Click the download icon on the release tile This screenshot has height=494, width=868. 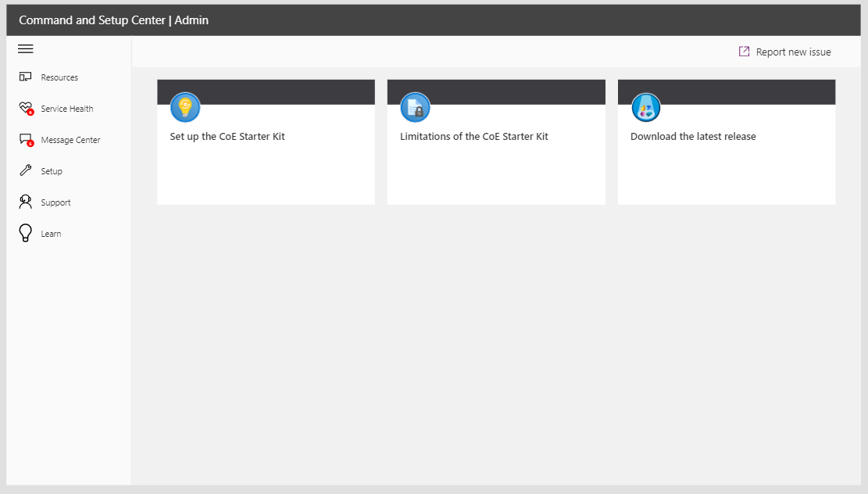[x=646, y=107]
